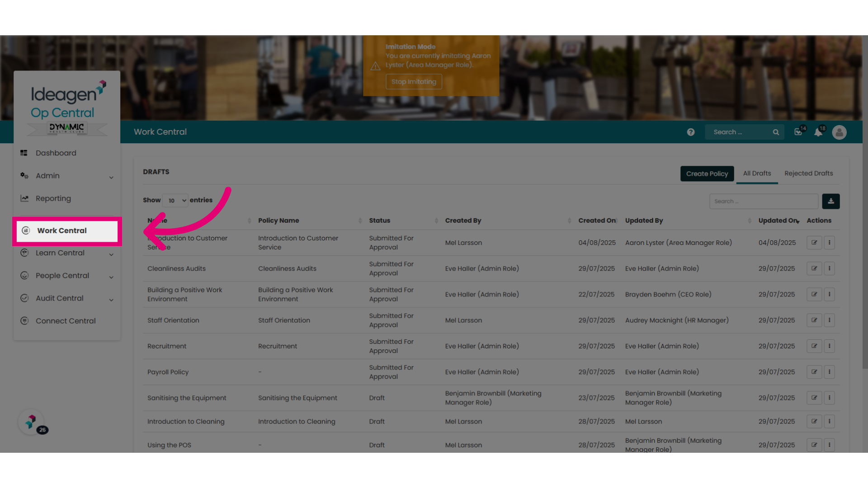Edit the Sanitising the Equipment draft

click(x=814, y=398)
